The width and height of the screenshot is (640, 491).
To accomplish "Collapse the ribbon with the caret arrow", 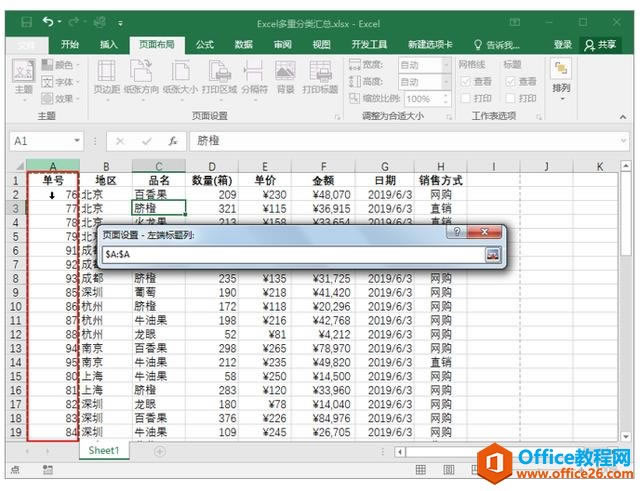I will 623,117.
